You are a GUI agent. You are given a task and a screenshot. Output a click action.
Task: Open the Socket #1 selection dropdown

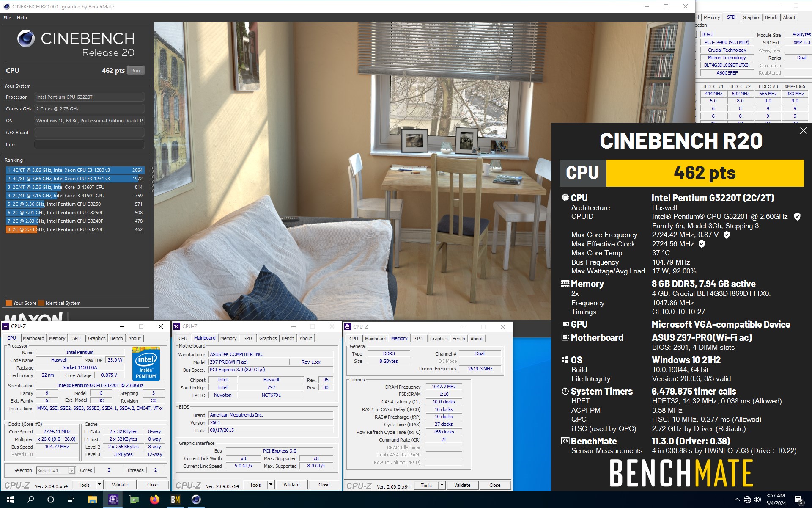click(x=55, y=471)
